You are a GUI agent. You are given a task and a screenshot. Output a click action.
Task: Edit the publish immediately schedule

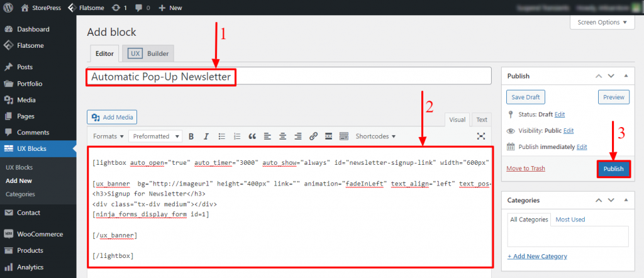click(x=582, y=147)
